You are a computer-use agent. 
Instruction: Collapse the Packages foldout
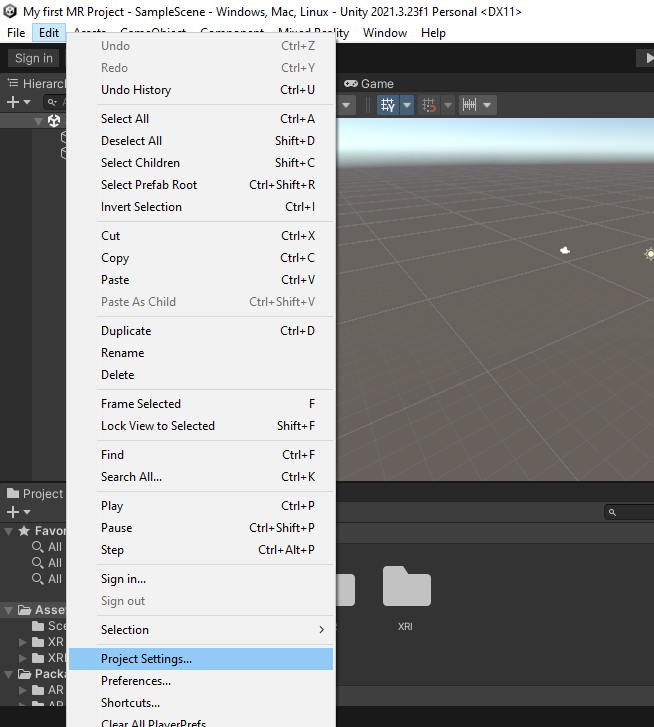point(8,674)
